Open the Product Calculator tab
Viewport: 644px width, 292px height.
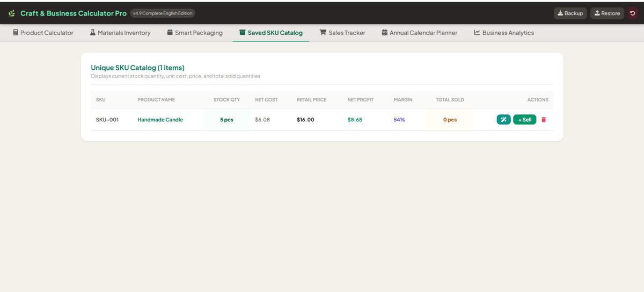43,33
